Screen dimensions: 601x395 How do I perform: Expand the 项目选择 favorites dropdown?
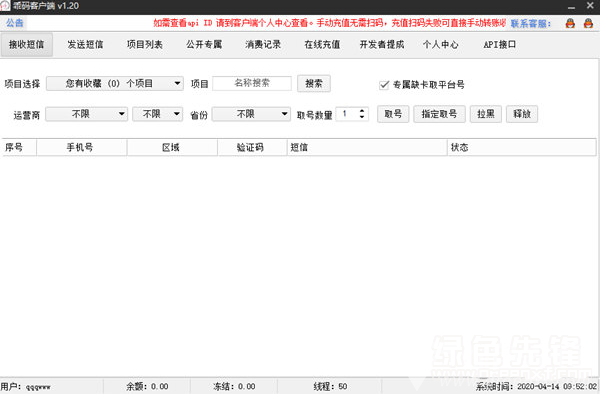115,84
